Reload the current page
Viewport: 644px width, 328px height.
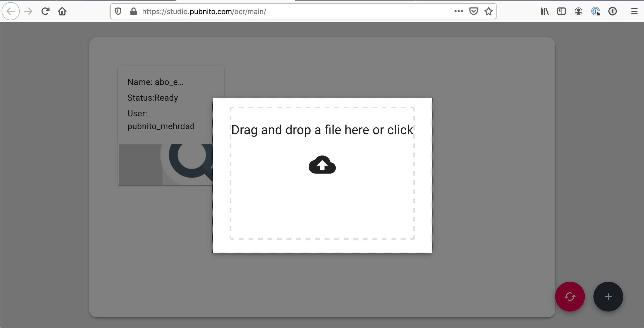[46, 11]
